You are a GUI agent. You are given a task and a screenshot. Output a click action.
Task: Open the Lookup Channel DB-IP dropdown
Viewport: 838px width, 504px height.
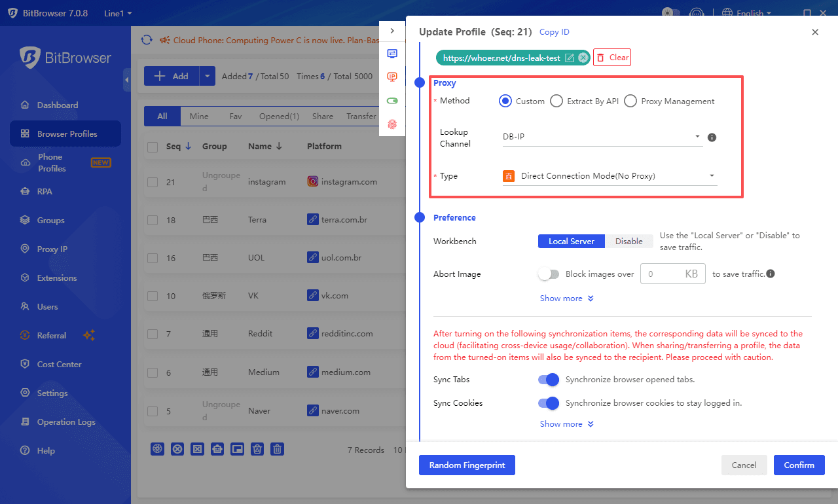(x=602, y=137)
